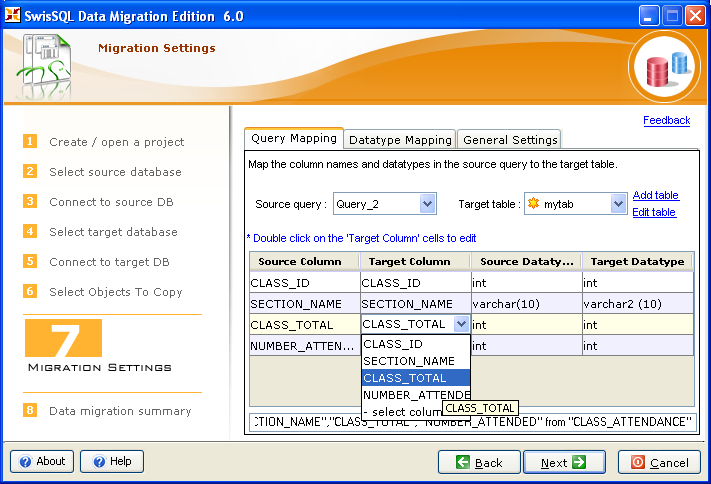Click the green right arrow on Next

pyautogui.click(x=579, y=462)
